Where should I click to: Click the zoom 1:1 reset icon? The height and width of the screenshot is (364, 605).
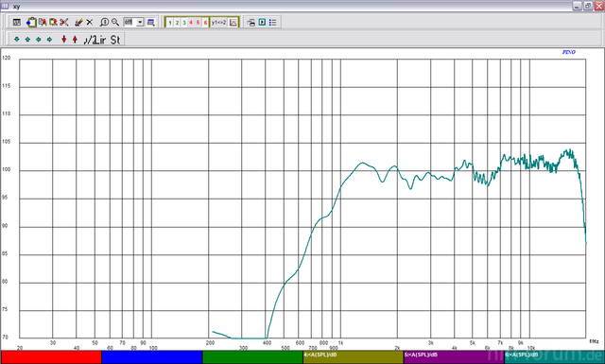click(x=104, y=23)
